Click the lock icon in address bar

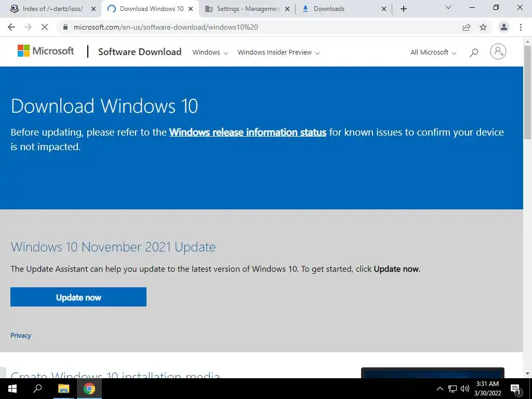(65, 27)
